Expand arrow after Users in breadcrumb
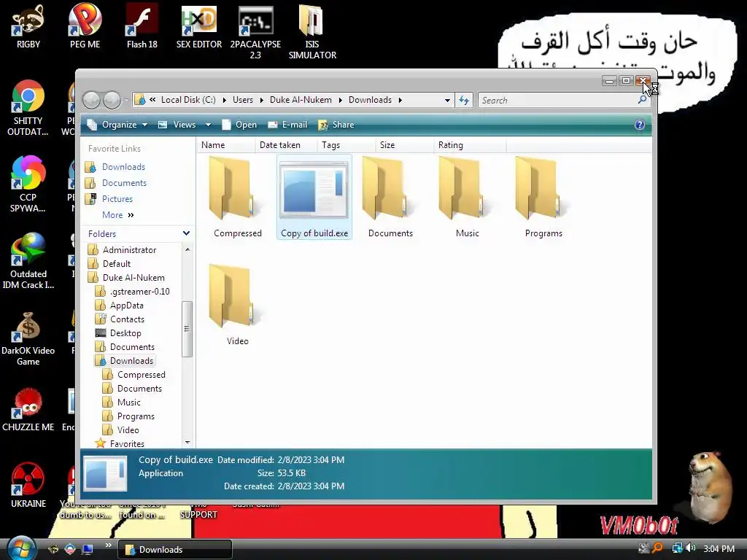This screenshot has width=747, height=560. (262, 100)
